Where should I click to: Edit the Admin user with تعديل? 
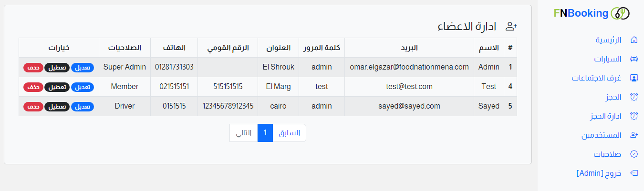click(x=83, y=68)
